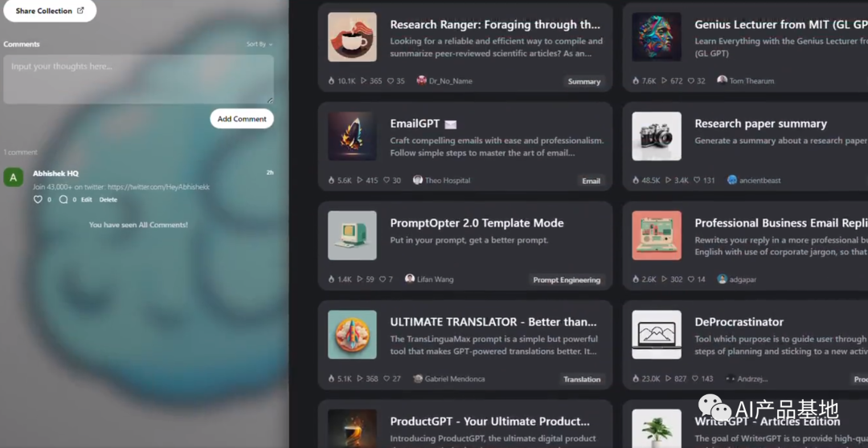Open the Genius Lecturer from MIT thumbnail

pos(657,37)
